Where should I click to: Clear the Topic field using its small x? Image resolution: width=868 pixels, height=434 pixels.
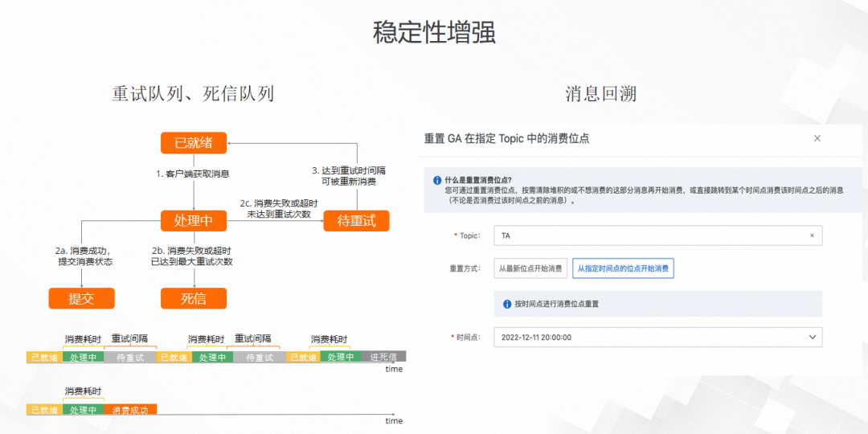click(812, 235)
